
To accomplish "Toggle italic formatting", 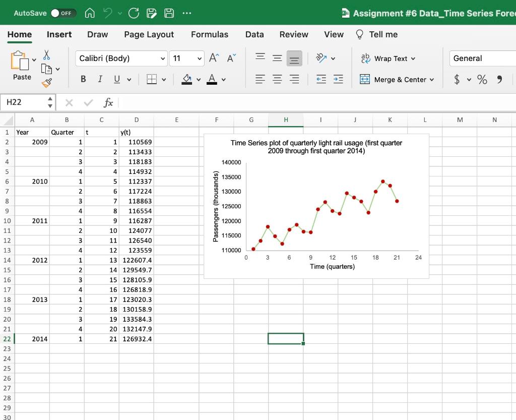I will point(99,79).
